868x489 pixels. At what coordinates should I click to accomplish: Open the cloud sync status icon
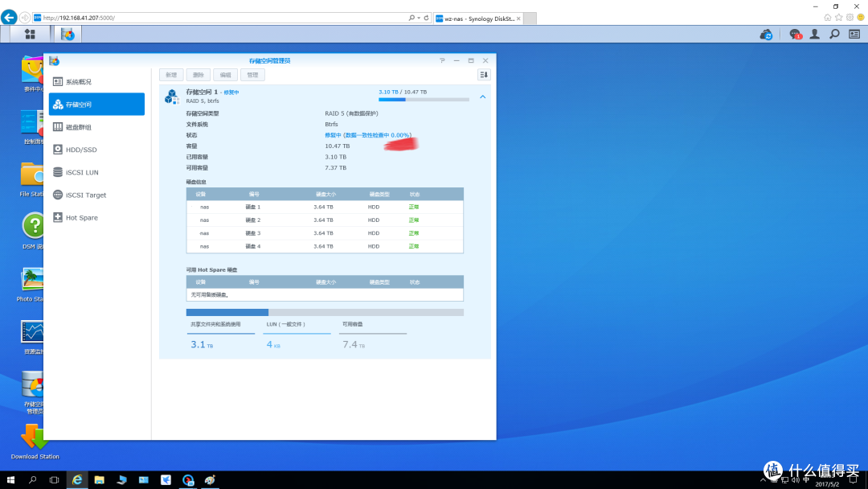pos(766,35)
